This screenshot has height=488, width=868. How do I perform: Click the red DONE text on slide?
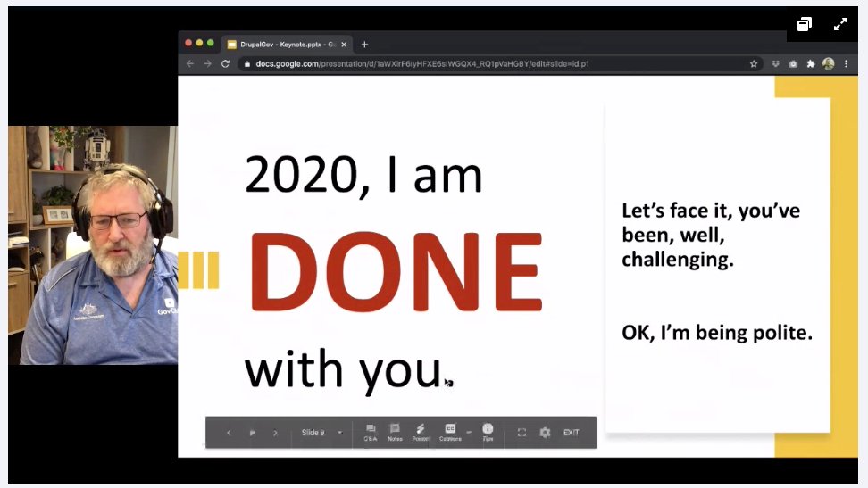tap(396, 272)
